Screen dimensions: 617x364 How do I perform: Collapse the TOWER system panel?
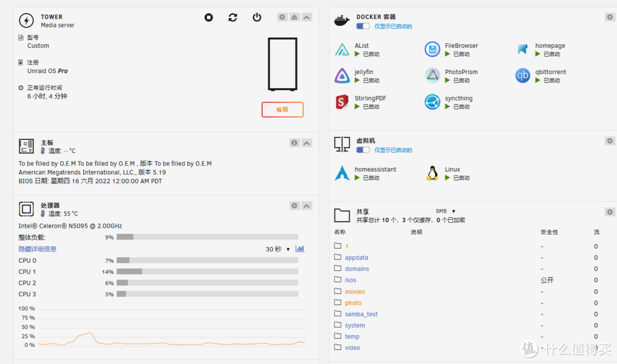tap(307, 17)
